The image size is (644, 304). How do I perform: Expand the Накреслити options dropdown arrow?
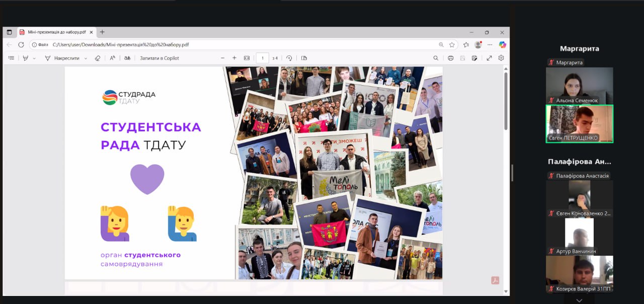tap(86, 58)
